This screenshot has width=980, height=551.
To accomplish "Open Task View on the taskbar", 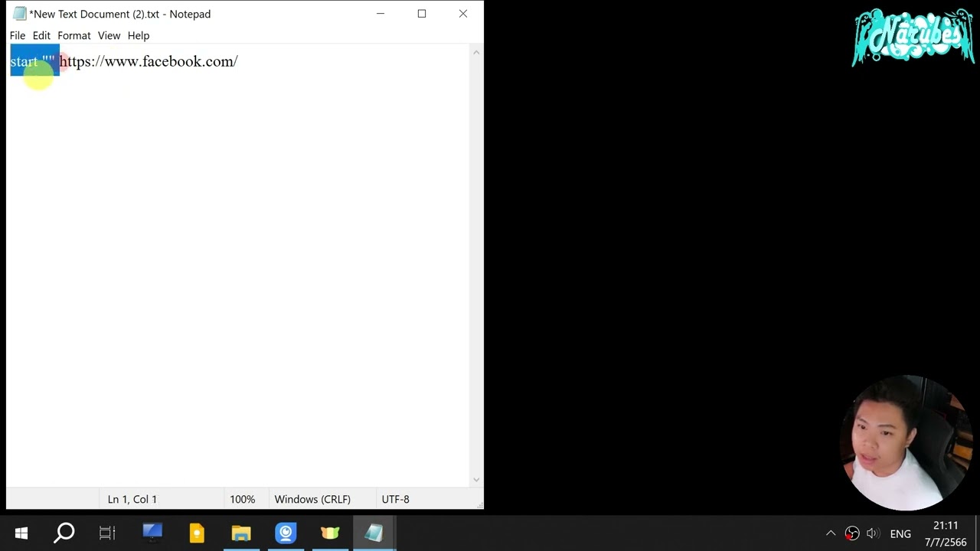I will click(x=107, y=533).
